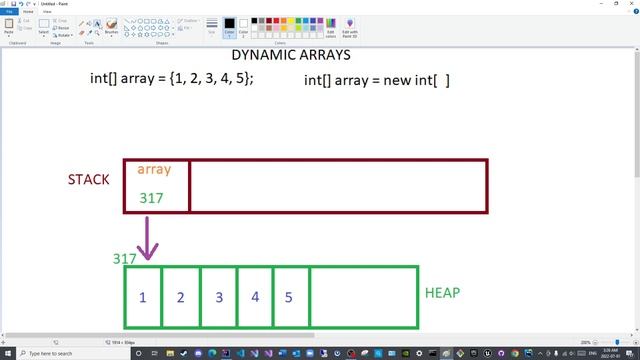Pick the orange color swatch
Viewport: 640px width, 360px height.
point(284,20)
